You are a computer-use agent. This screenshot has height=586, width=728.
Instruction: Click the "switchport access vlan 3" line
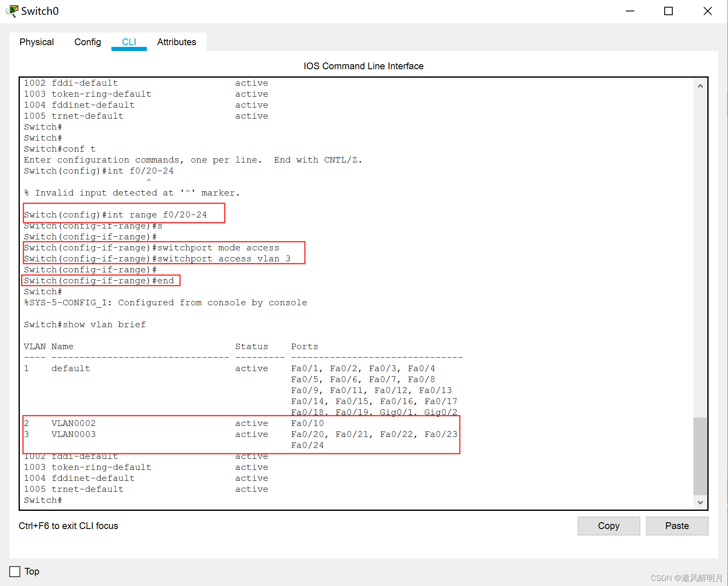click(157, 259)
